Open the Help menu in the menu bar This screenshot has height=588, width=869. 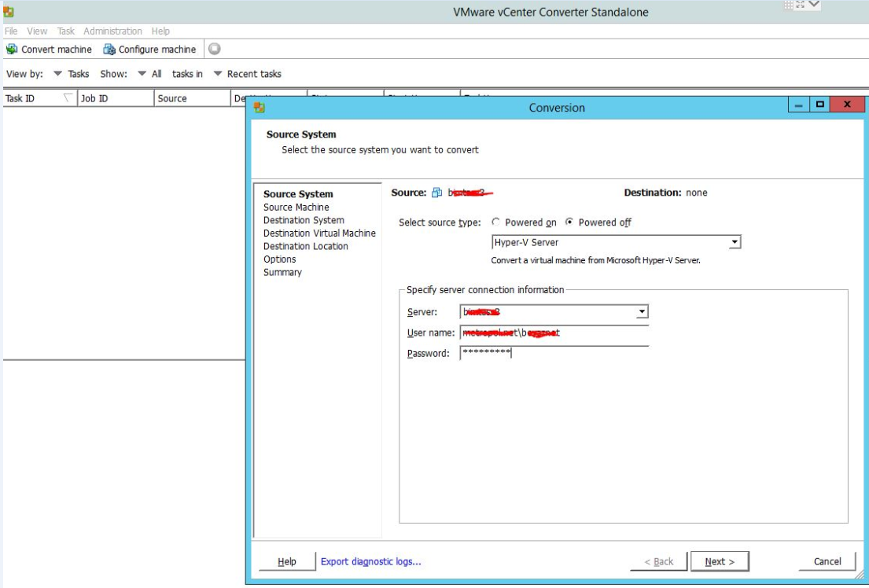160,31
